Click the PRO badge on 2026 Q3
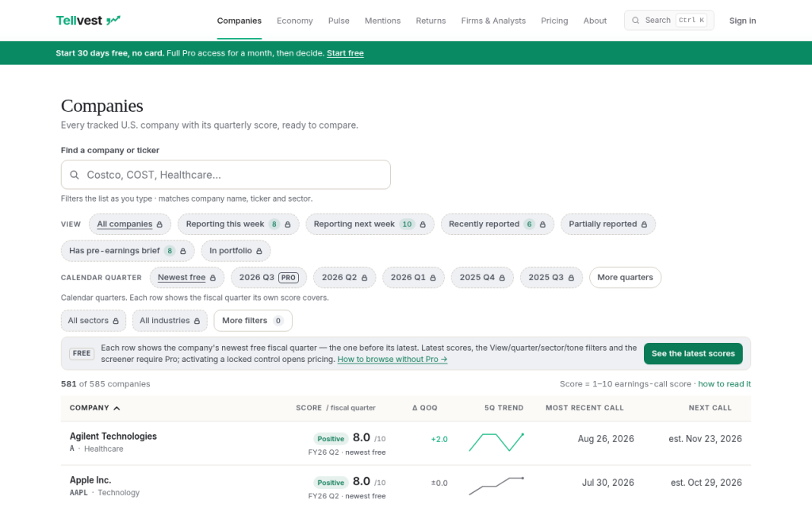This screenshot has height=508, width=812. (x=289, y=278)
